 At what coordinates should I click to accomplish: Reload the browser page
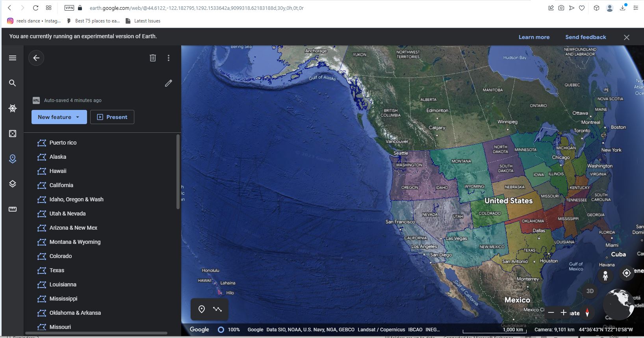(x=35, y=8)
